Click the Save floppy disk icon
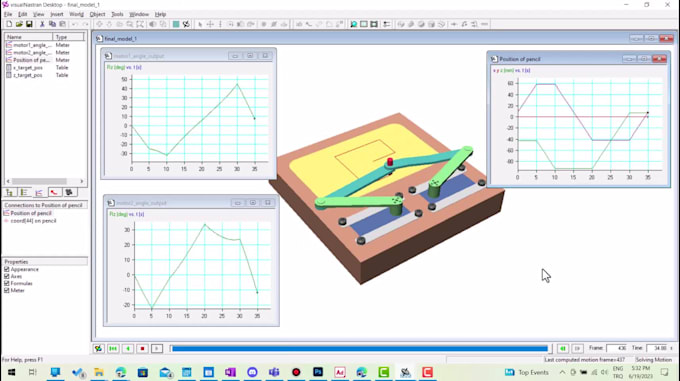Screen dimensions: 680x381 (29, 24)
